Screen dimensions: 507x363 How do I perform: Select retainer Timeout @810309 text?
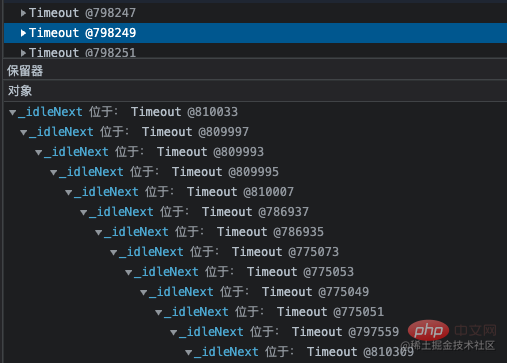click(360, 352)
